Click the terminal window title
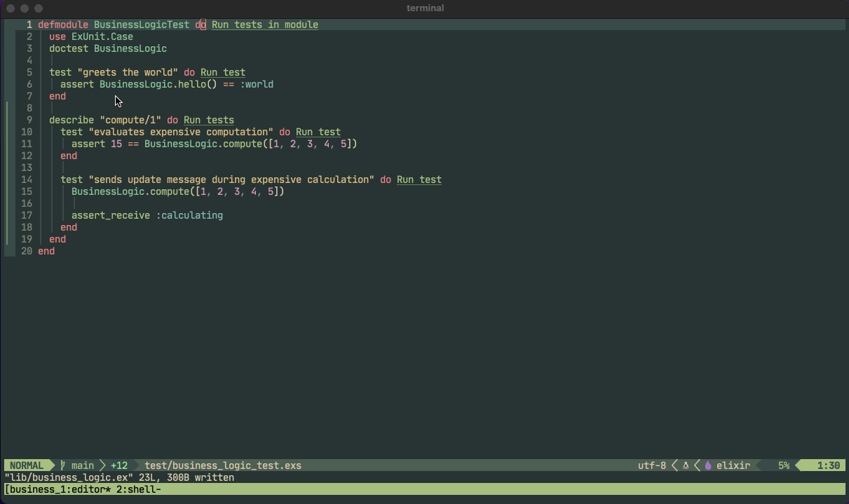 click(425, 8)
